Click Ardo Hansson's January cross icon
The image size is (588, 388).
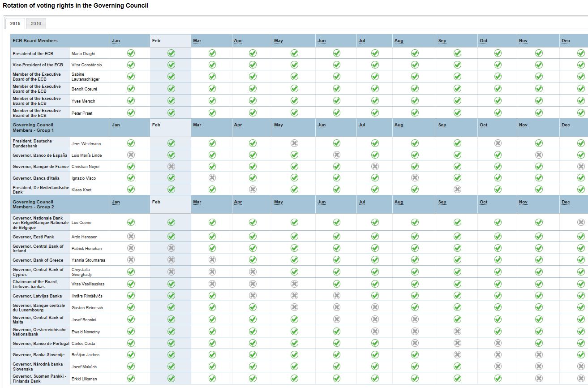pyautogui.click(x=131, y=237)
